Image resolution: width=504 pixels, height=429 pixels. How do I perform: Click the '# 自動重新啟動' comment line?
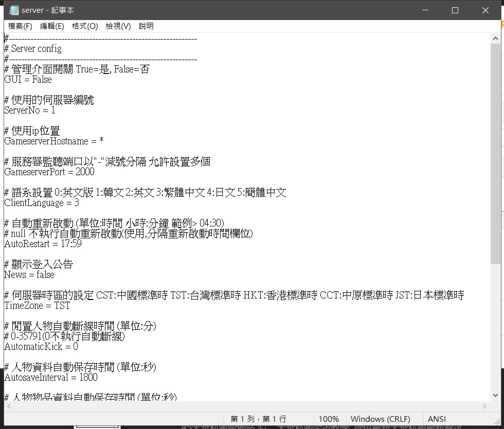(114, 223)
